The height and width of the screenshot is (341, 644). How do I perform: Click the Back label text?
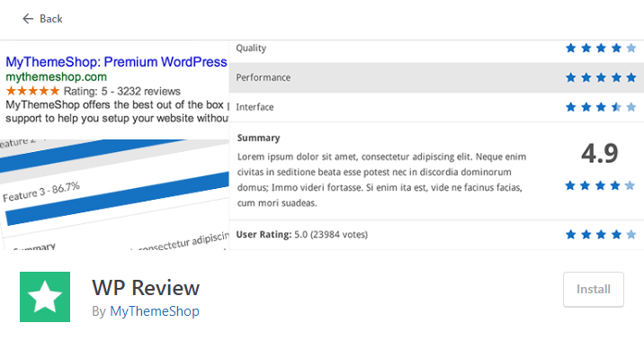(x=51, y=19)
